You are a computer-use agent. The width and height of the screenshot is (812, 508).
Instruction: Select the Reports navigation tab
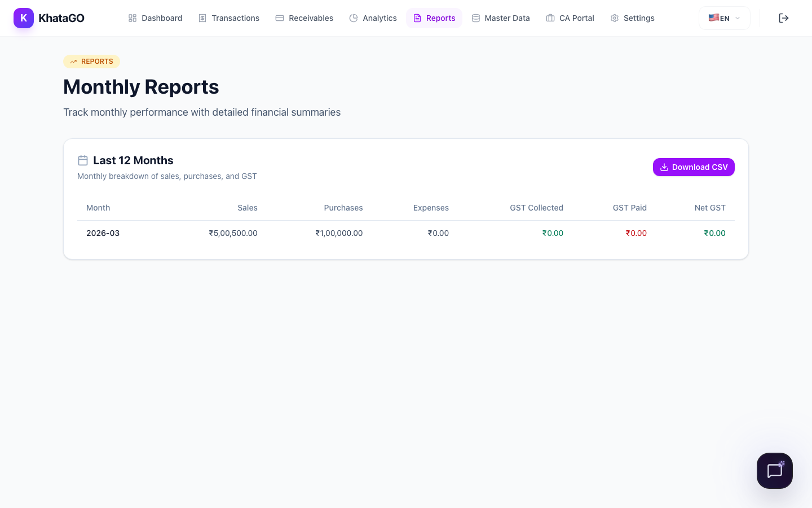coord(434,18)
